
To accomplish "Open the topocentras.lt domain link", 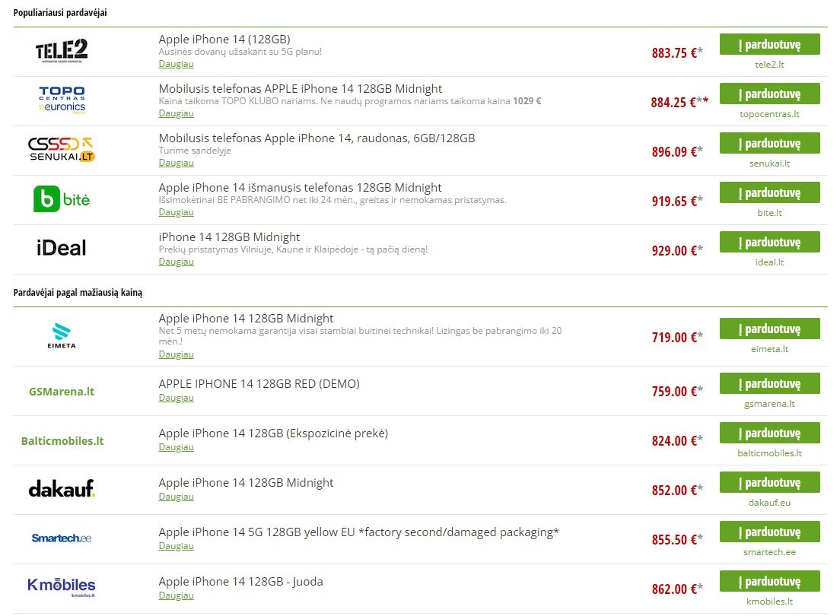I will (x=769, y=113).
